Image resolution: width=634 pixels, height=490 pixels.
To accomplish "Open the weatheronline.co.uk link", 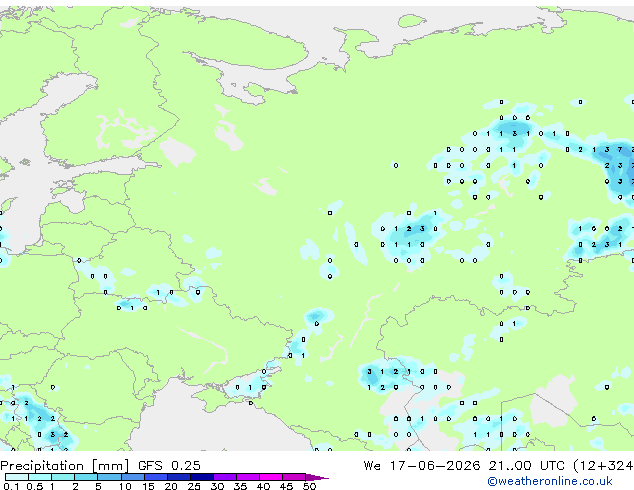I will click(x=550, y=481).
